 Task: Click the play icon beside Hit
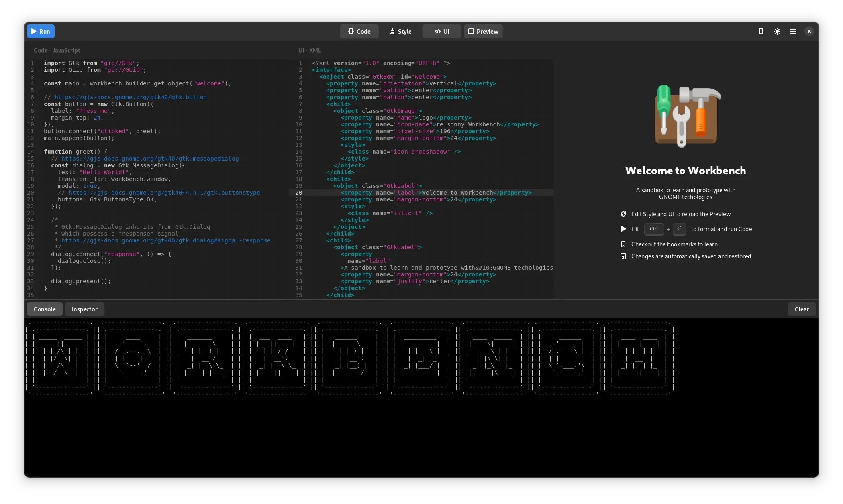[x=623, y=229]
